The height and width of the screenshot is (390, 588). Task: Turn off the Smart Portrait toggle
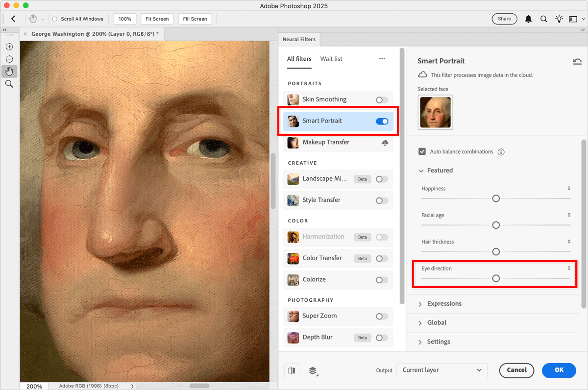(x=382, y=121)
